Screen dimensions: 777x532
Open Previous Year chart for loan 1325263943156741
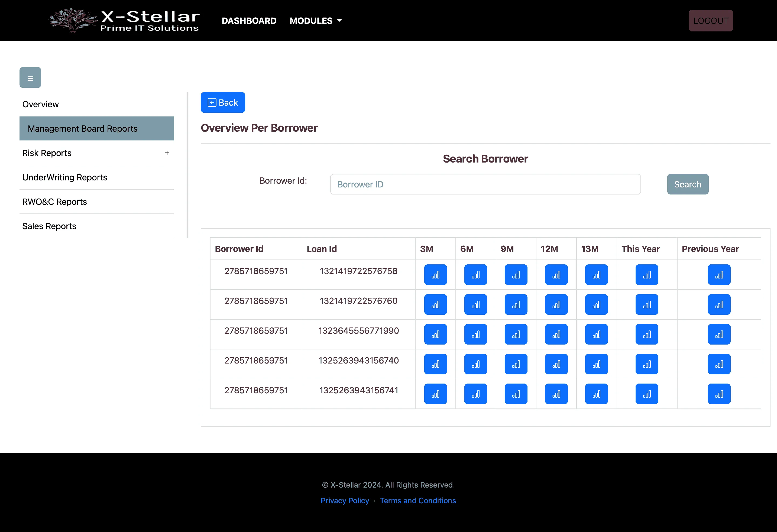click(719, 394)
